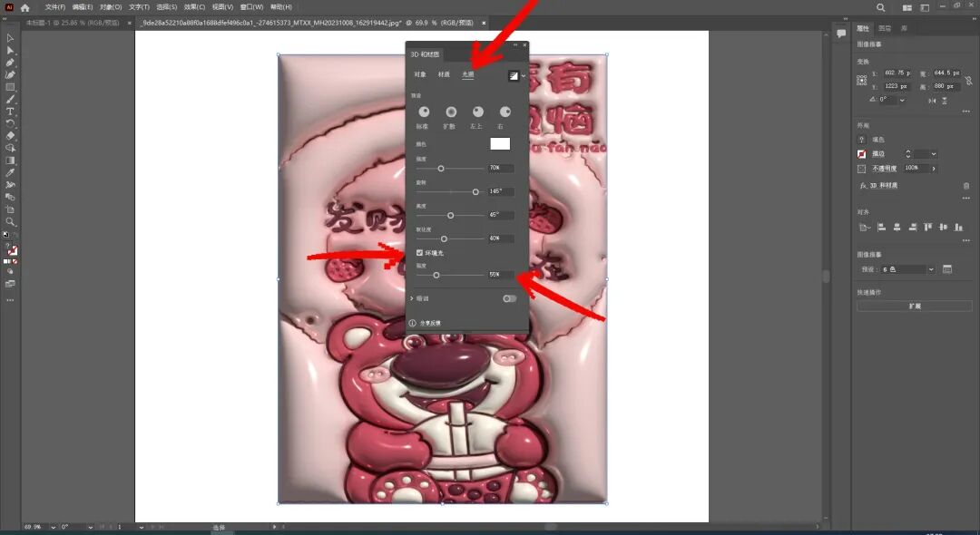This screenshot has height=535, width=980.
Task: Open the light color swatch
Action: click(x=500, y=144)
